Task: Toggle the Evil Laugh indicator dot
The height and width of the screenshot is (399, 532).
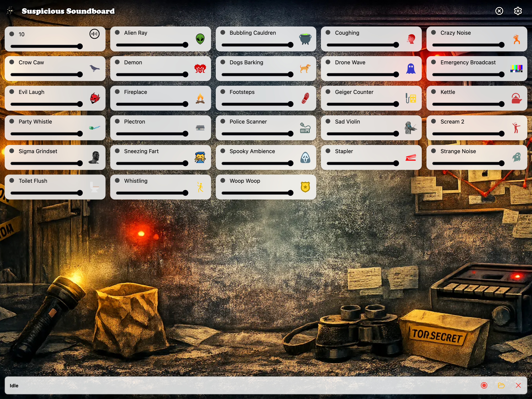Action: click(11, 91)
